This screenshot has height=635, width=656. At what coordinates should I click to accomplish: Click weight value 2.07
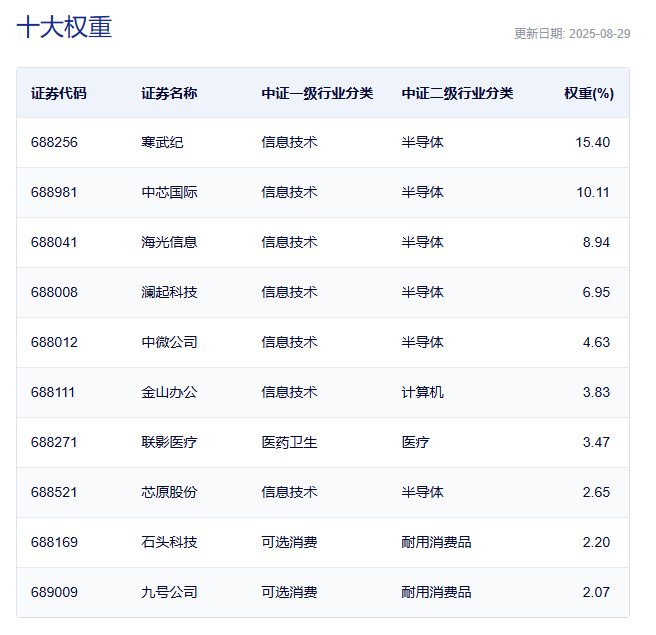pos(596,592)
